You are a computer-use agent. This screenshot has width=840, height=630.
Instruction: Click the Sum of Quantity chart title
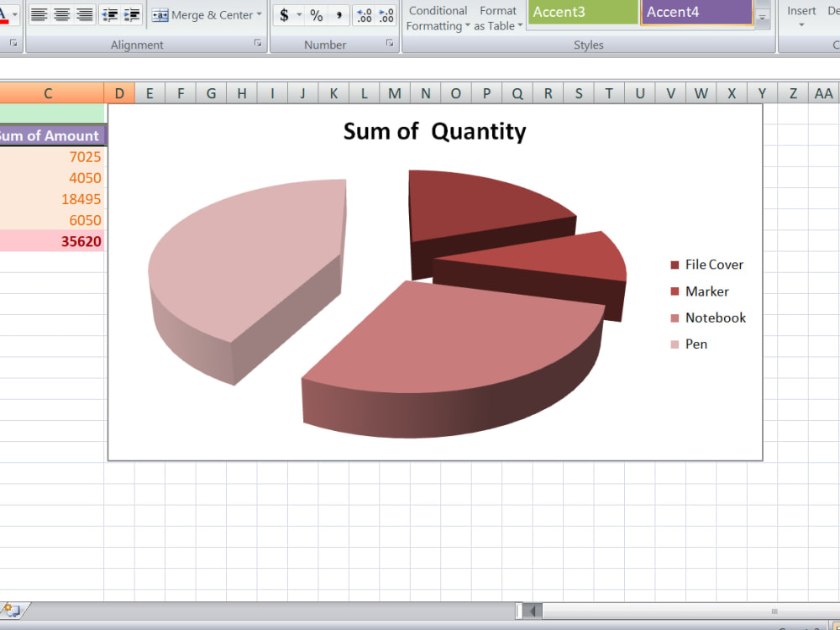pyautogui.click(x=434, y=131)
